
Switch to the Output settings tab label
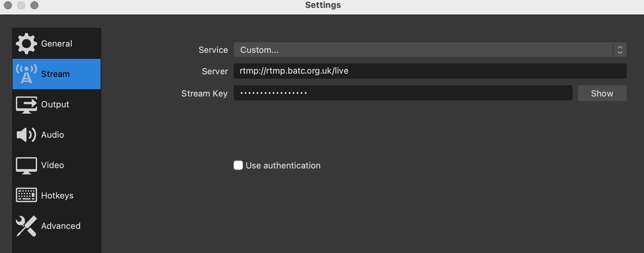[55, 105]
